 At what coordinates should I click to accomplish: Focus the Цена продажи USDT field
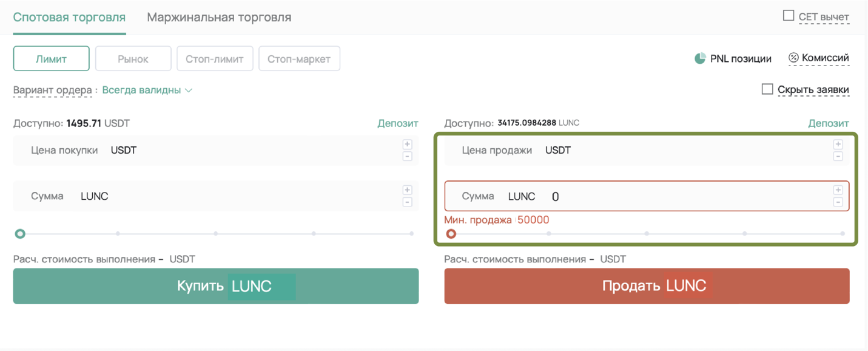tap(647, 150)
